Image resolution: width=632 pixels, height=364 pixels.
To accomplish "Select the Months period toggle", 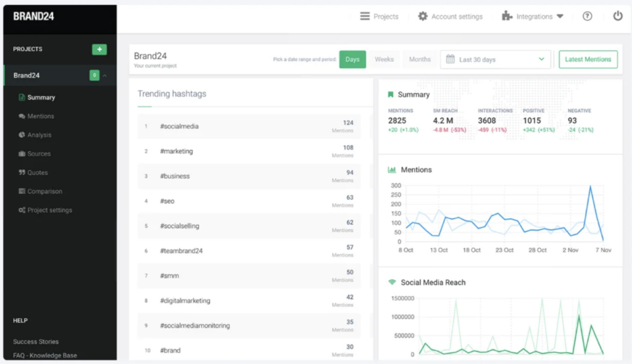I will click(420, 59).
